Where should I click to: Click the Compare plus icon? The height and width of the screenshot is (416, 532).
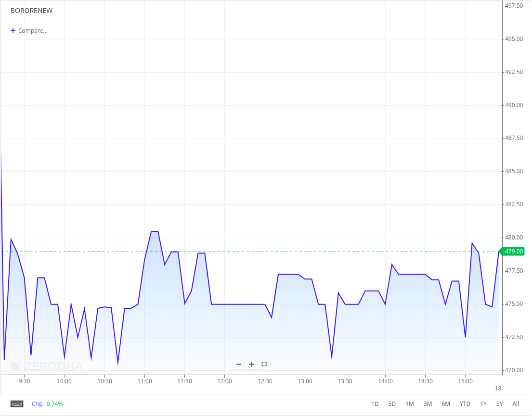pyautogui.click(x=13, y=31)
